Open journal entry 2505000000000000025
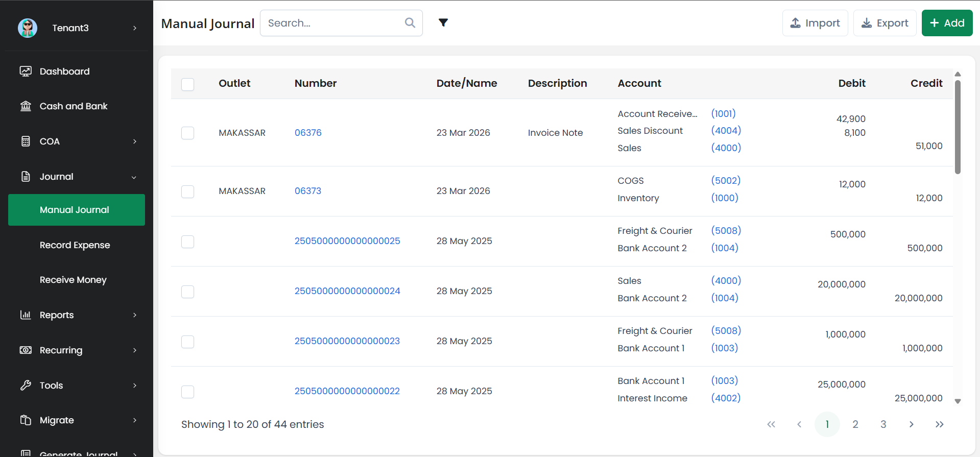This screenshot has height=457, width=980. coord(347,241)
